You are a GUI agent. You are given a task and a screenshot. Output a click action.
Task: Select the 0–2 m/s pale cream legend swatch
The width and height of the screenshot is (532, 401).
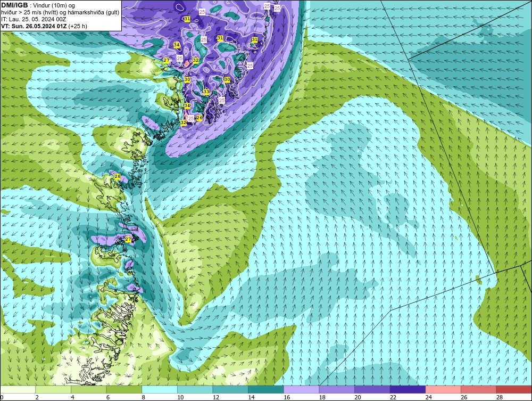pyautogui.click(x=18, y=389)
